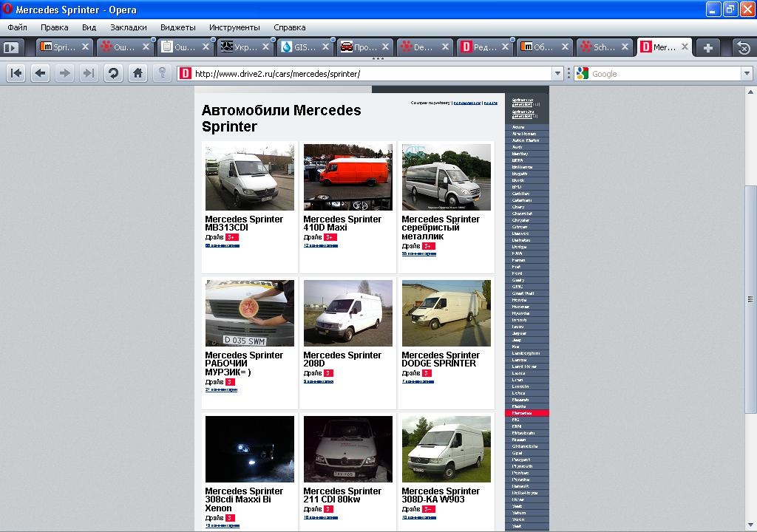Click the vertical scrollbar thumb
Viewport: 757px width, 532px height.
[x=751, y=299]
